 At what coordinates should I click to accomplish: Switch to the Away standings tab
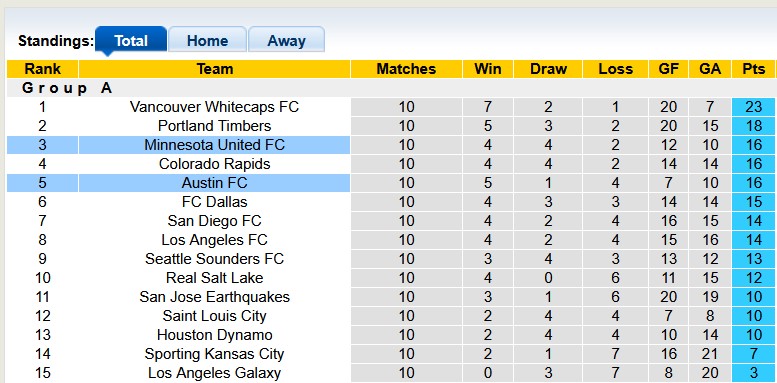click(286, 40)
